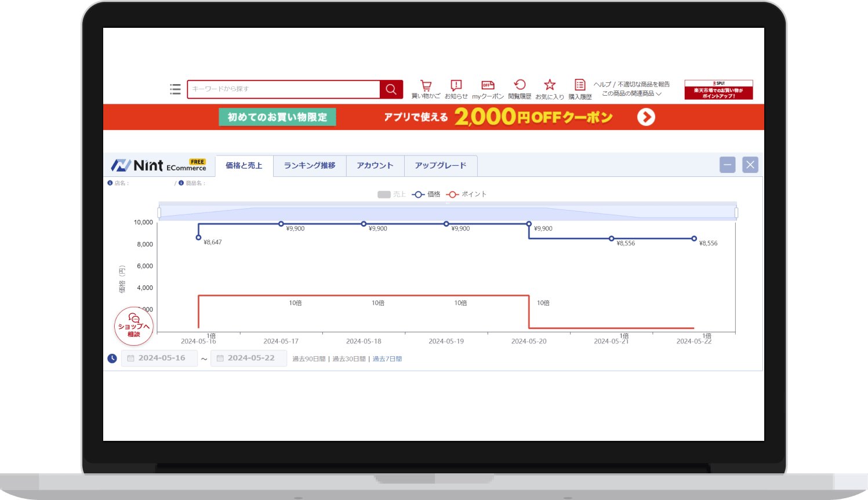Click the 初めてのお買い物限定 banner label

[x=277, y=117]
